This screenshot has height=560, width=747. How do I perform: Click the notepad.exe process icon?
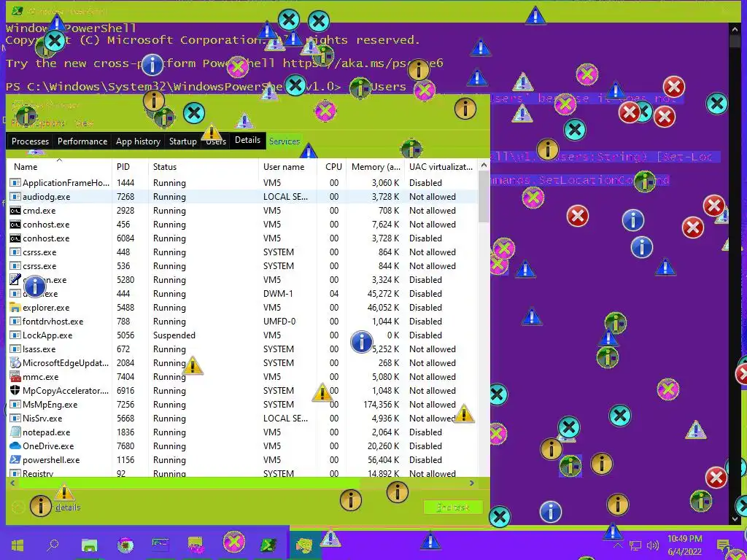pos(15,432)
